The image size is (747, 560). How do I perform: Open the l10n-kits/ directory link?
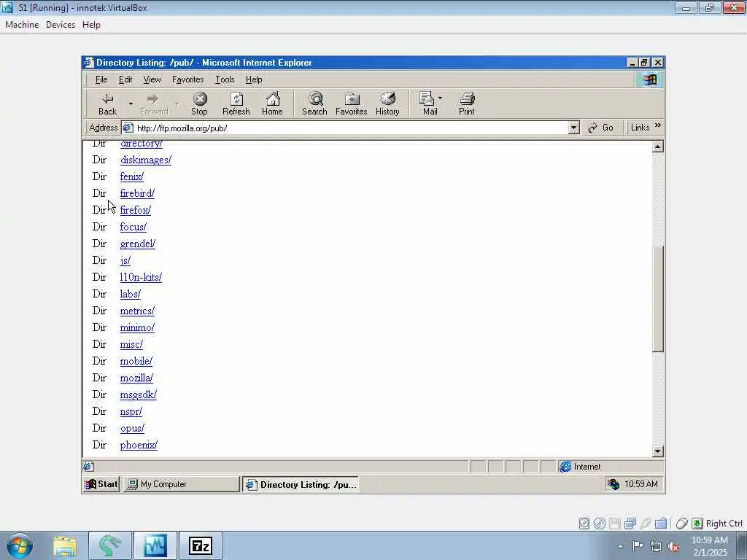pos(141,277)
